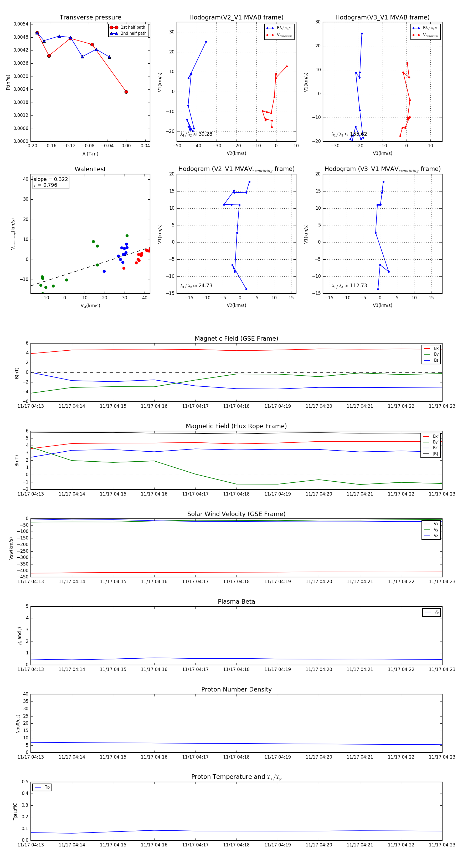The width and height of the screenshot is (473, 868).
Task: Click the Tp(10⁶K) y-axis label
Action: [16, 811]
